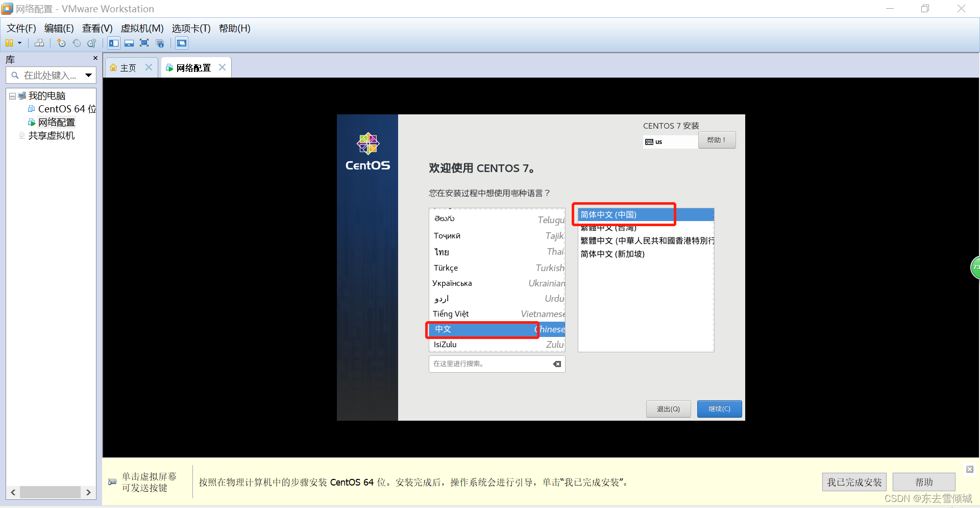Select Tajik language row
980x508 pixels.
click(x=497, y=235)
